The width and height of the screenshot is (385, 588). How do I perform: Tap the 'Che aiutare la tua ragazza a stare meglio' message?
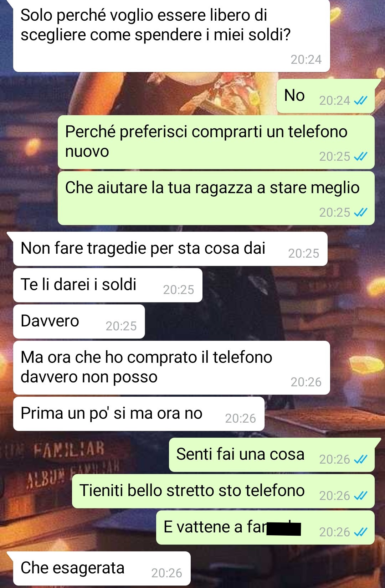point(216,198)
